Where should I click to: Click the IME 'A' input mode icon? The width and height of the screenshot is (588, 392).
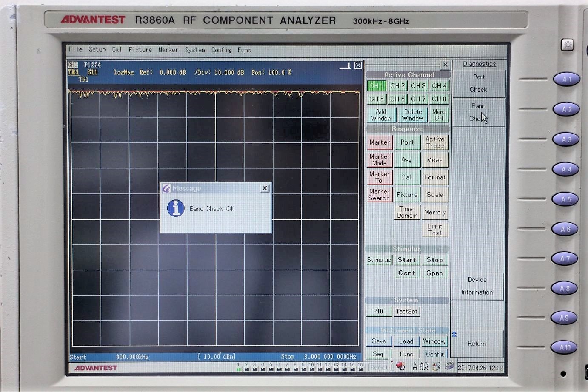pos(414,366)
